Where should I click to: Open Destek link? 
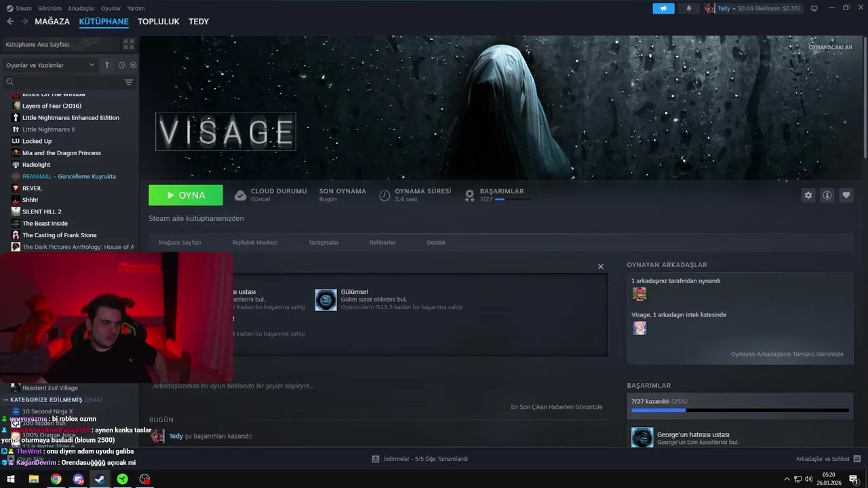click(436, 243)
